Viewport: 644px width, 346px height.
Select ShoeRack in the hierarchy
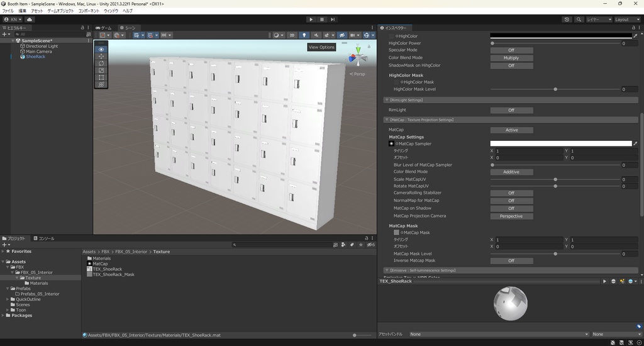(35, 57)
